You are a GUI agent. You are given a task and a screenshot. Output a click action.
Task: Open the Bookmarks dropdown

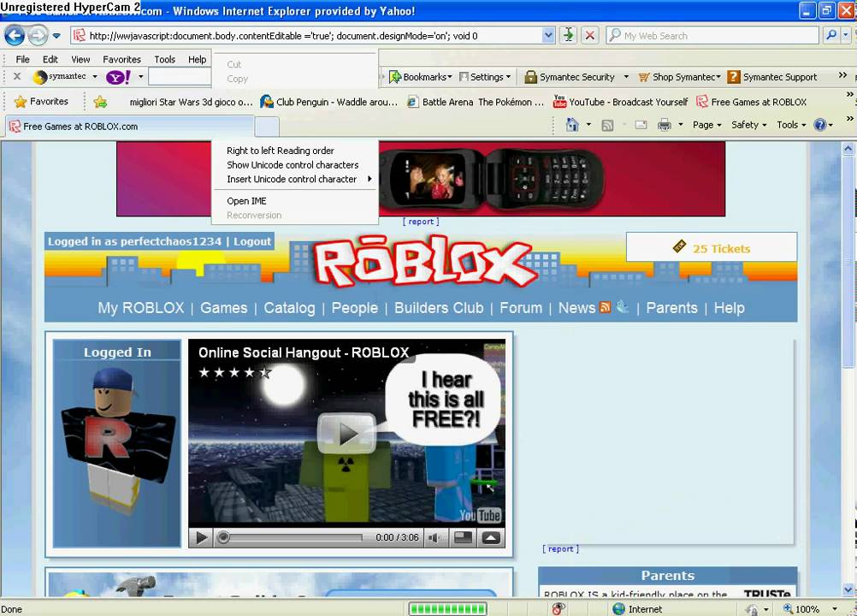pyautogui.click(x=420, y=77)
